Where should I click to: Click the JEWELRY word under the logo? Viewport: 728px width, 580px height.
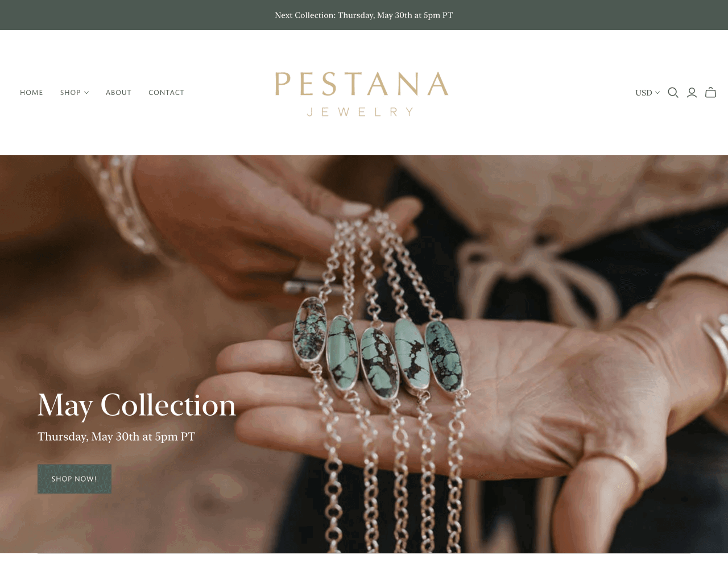coord(361,112)
